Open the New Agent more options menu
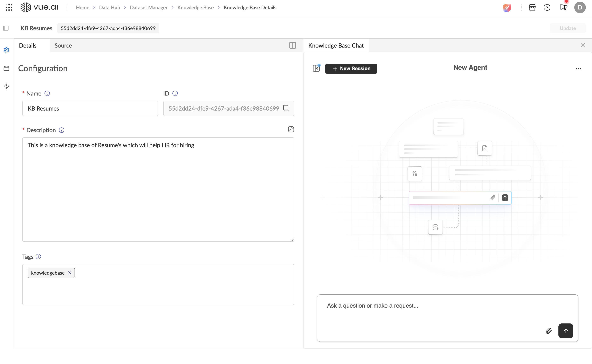This screenshot has width=592, height=364. click(x=578, y=69)
